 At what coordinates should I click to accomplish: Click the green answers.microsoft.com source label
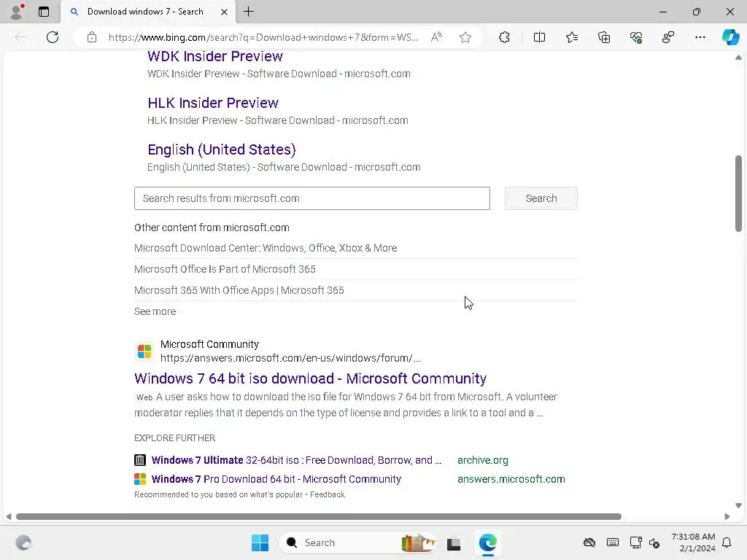(511, 479)
